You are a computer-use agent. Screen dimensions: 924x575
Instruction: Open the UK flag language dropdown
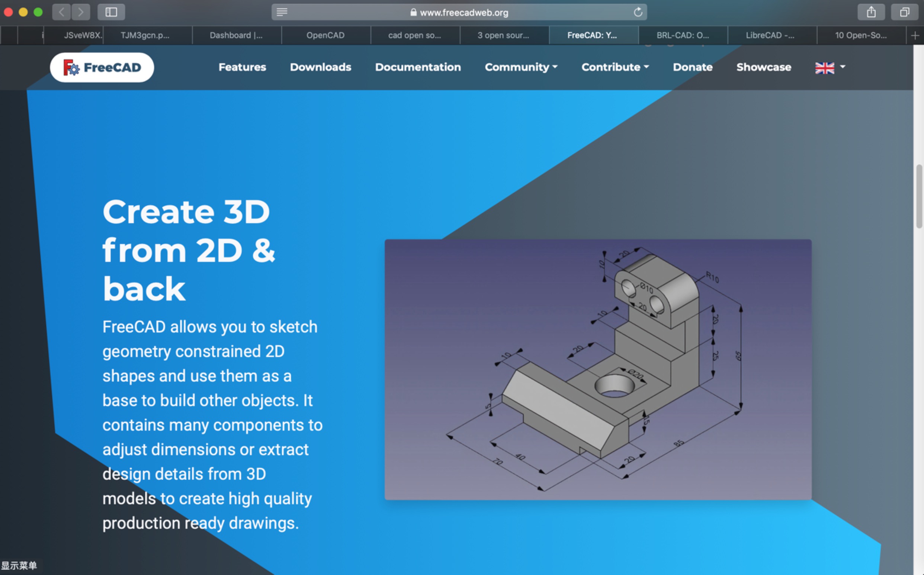(830, 68)
